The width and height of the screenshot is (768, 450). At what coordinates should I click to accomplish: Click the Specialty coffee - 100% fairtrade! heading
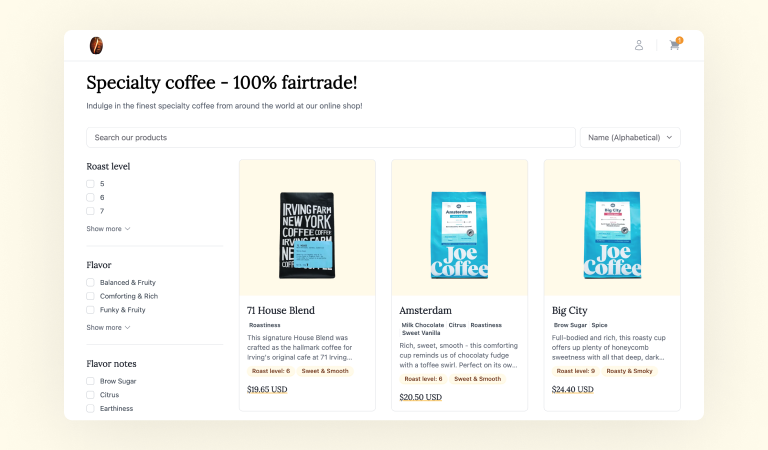point(222,83)
